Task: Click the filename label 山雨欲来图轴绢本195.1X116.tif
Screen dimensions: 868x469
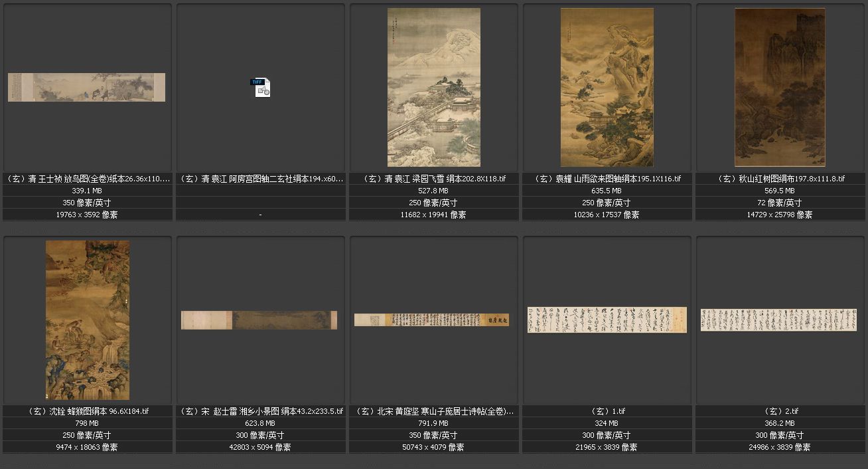Action: click(x=607, y=179)
